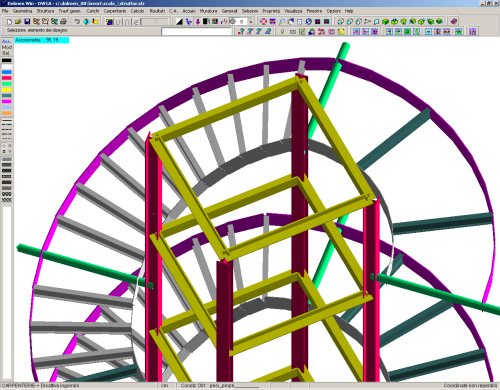This screenshot has height=390, width=500.
Task: Select the dashed line style in left panel
Action: click(x=7, y=130)
